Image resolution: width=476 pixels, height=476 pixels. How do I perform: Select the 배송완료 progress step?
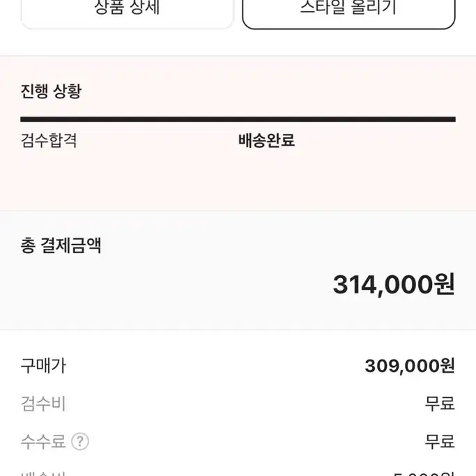point(266,141)
